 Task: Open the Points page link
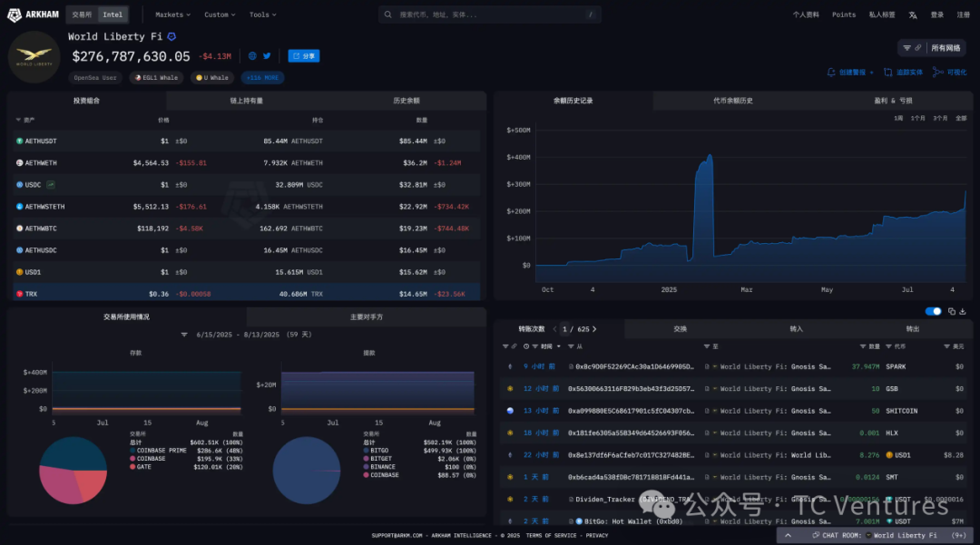pos(844,15)
